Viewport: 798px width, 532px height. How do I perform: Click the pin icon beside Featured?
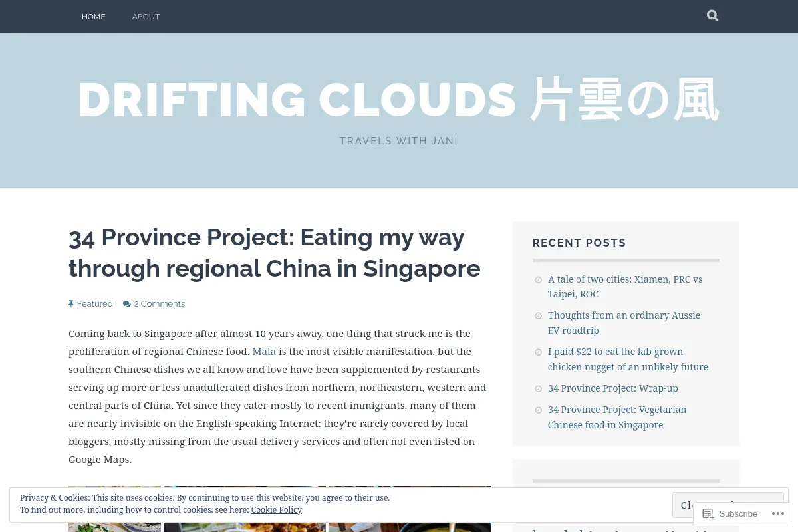tap(71, 304)
